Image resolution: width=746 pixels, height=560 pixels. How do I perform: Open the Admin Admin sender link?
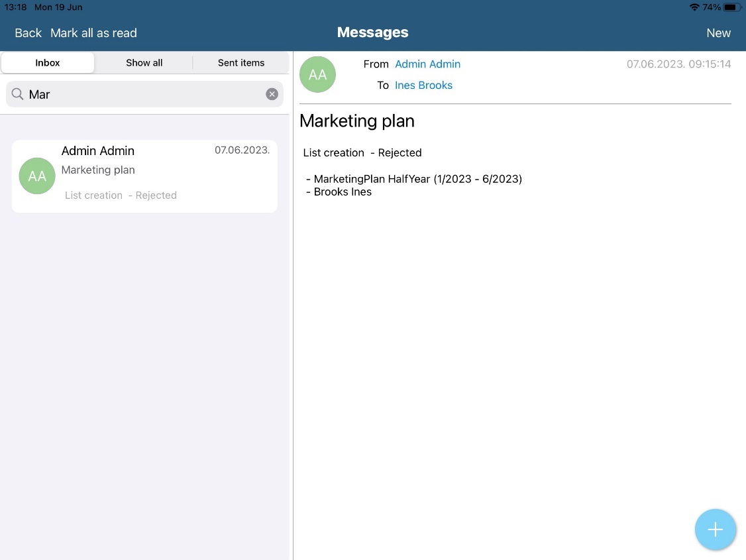point(427,64)
